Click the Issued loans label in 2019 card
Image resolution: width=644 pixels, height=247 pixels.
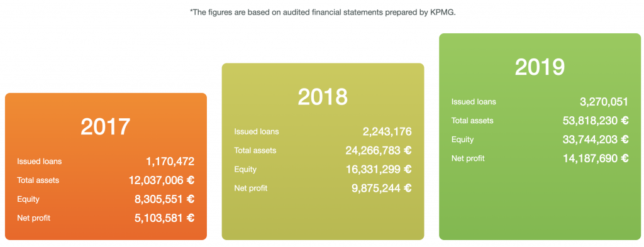474,102
